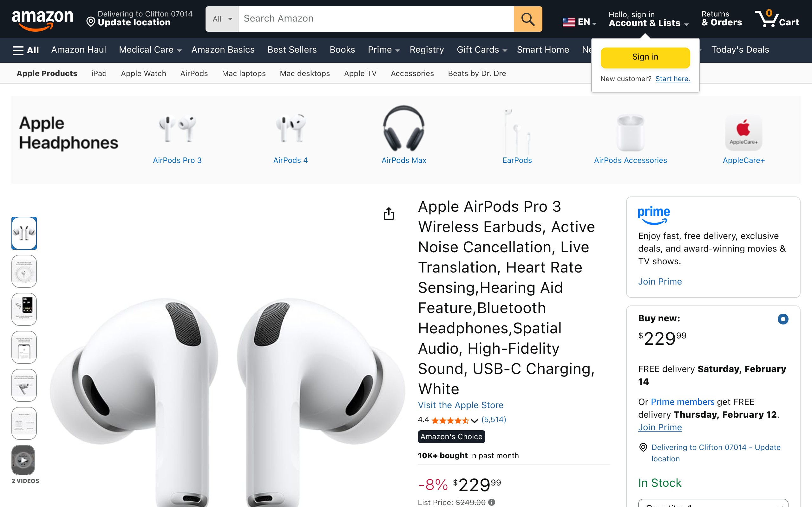Open the Medical Care dropdown menu

(150, 50)
